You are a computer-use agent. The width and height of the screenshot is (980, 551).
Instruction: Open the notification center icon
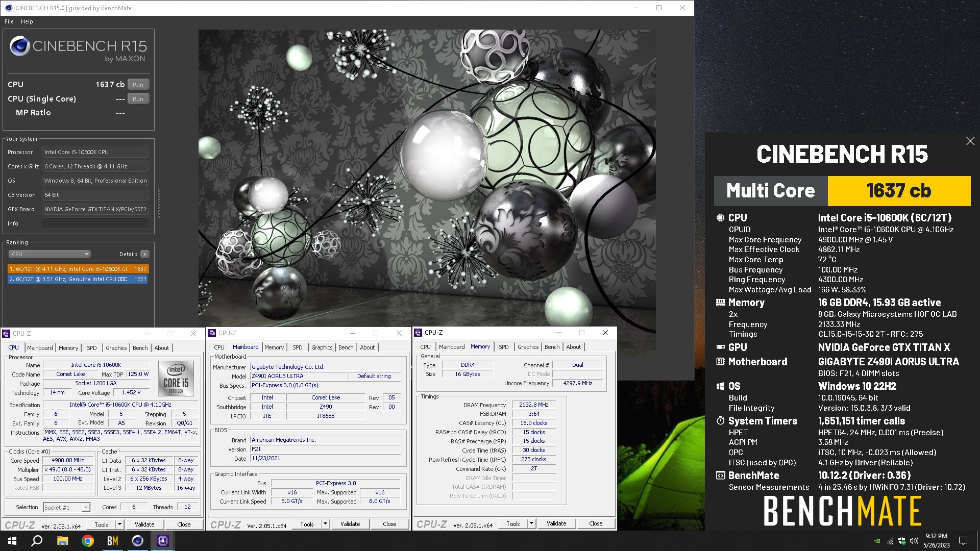coord(963,541)
